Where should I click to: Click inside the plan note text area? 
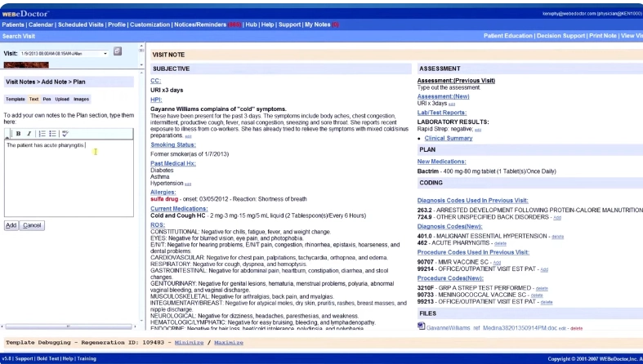(69, 179)
